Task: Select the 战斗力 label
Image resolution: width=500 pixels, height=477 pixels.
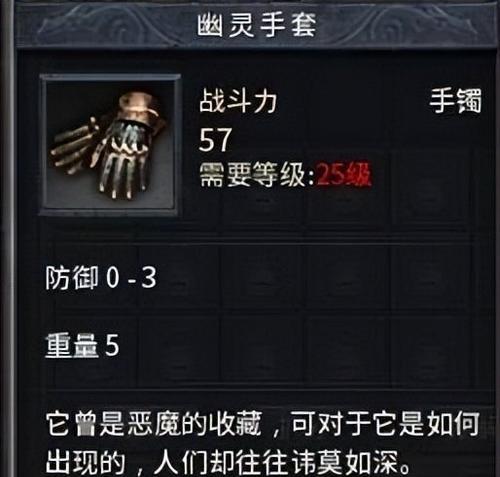Action: (x=238, y=102)
